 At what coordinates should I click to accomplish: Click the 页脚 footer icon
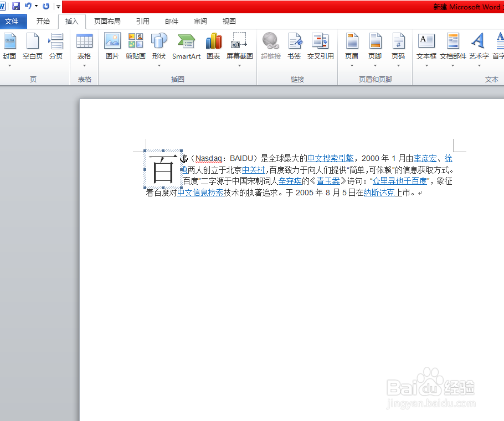pos(375,41)
